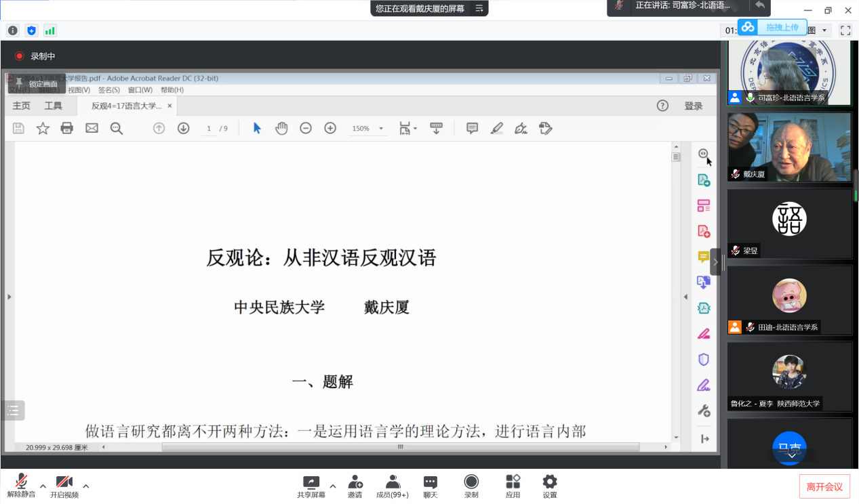Turn on the video camera
This screenshot has height=504, width=859.
(64, 482)
